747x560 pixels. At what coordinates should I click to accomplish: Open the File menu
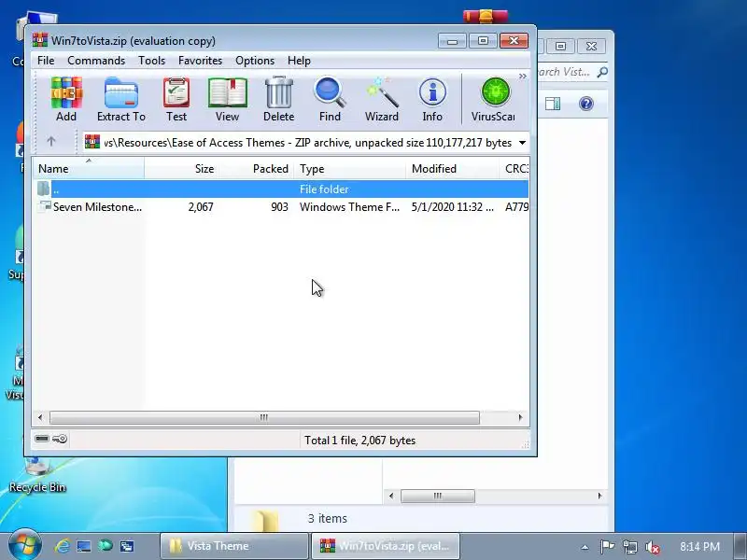[x=46, y=61]
